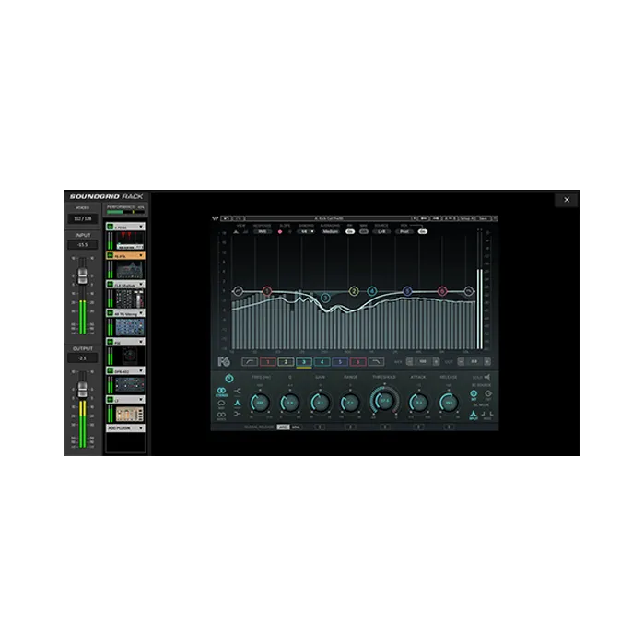Click the Input fader handle
The image size is (644, 644).
point(83,275)
